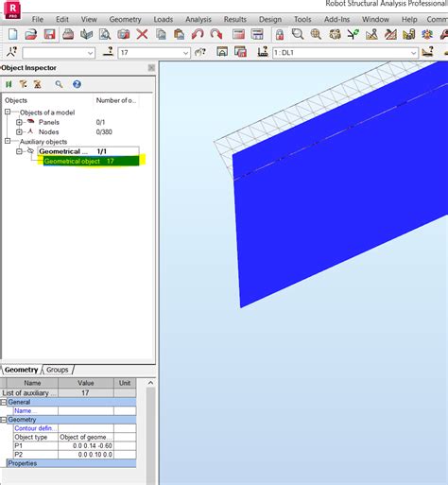This screenshot has height=485, width=448.
Task: Expand the Panels tree node
Action: tap(19, 122)
